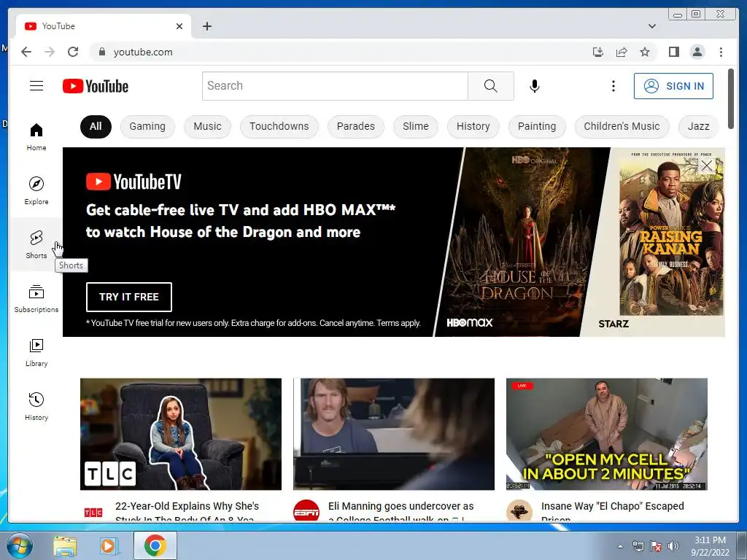Open the 22-Year-Old Explains video title
The image size is (747, 560).
click(x=187, y=511)
